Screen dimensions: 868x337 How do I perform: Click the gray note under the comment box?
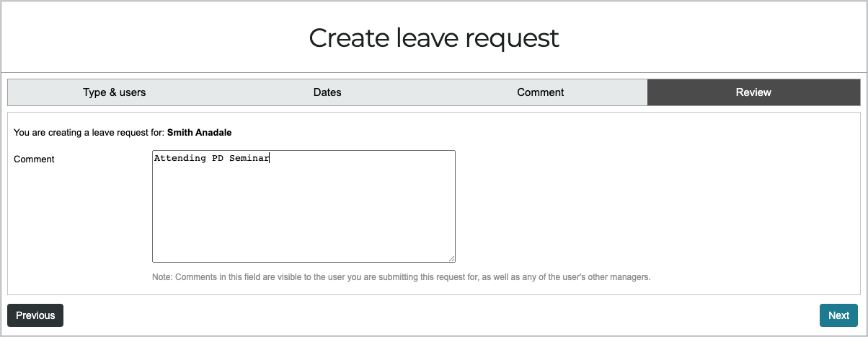click(x=402, y=277)
